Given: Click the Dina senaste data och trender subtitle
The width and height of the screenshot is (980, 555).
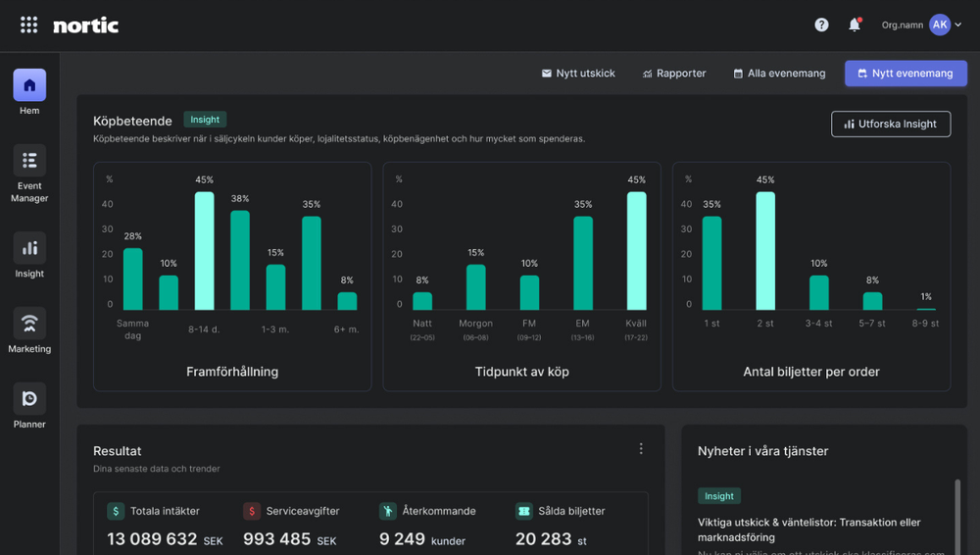Looking at the screenshot, I should (x=156, y=469).
